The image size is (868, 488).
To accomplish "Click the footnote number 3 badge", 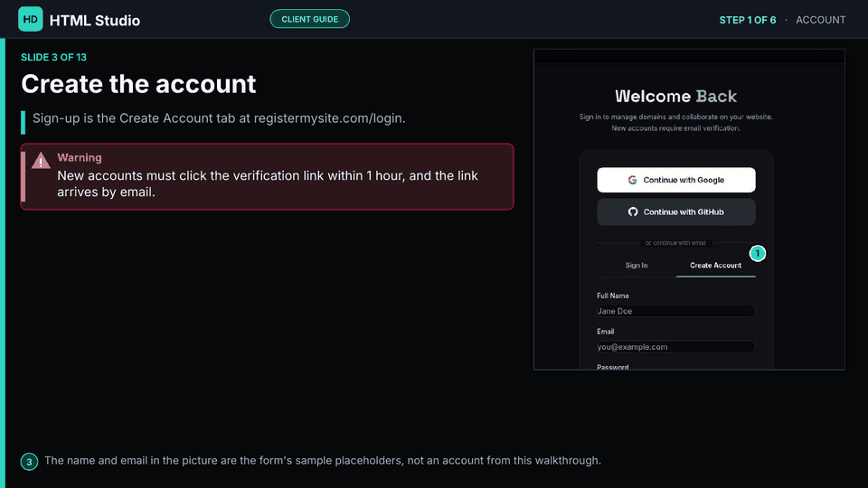I will (29, 462).
